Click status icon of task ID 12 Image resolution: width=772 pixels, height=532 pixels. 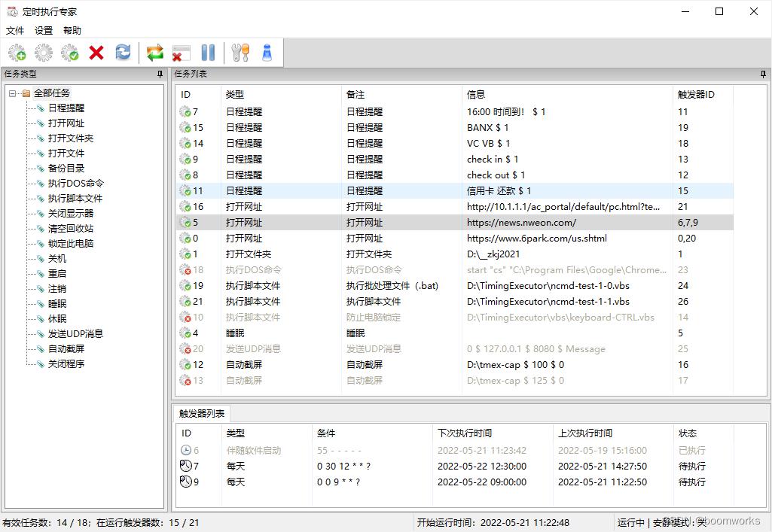(x=185, y=365)
